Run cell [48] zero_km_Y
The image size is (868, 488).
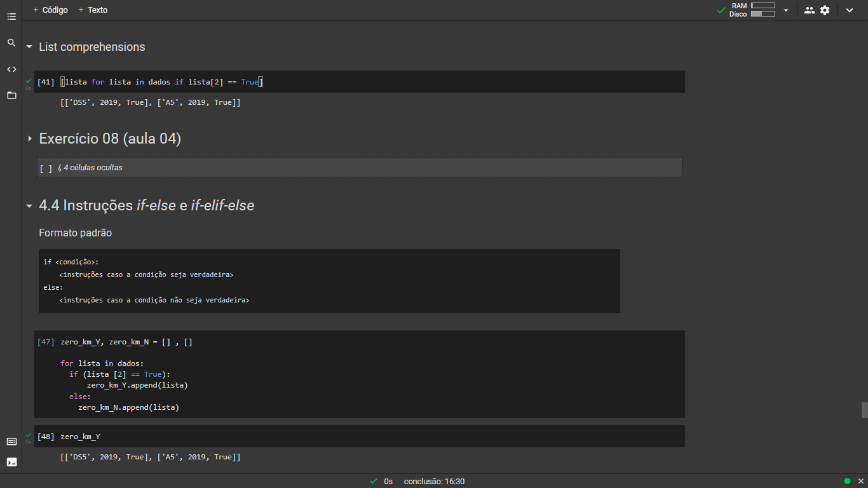click(46, 437)
